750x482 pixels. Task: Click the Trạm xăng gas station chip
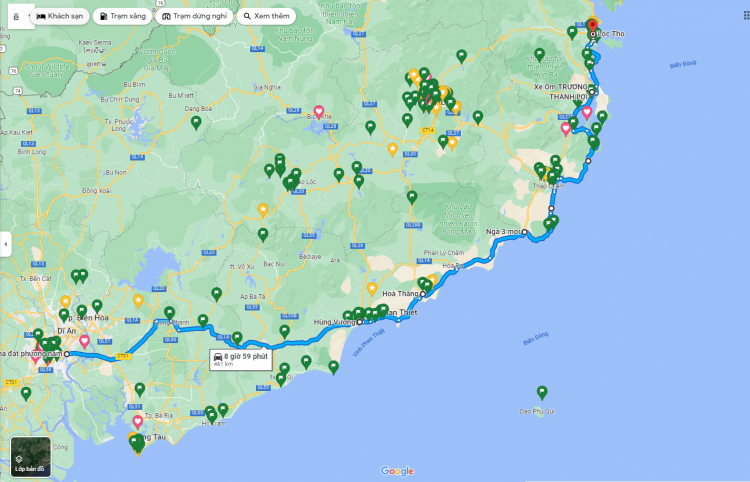click(x=122, y=16)
